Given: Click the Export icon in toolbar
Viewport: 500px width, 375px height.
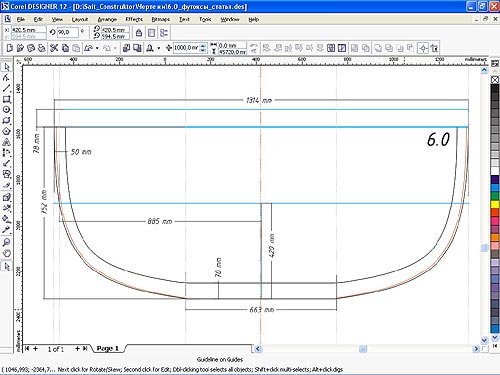Looking at the screenshot, I should coord(137,48).
